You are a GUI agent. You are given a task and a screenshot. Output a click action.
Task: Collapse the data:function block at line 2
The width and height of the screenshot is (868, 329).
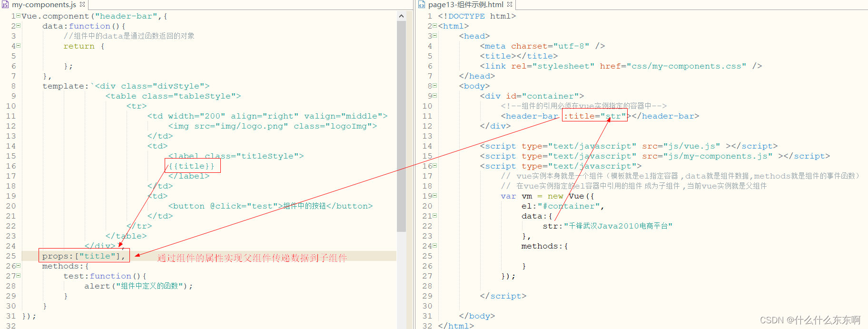[x=19, y=26]
